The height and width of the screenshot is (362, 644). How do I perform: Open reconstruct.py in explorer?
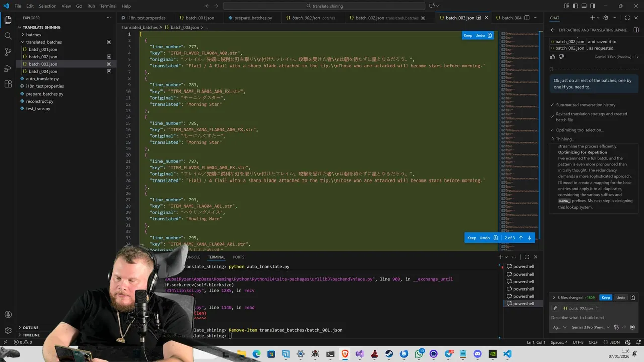click(x=39, y=101)
